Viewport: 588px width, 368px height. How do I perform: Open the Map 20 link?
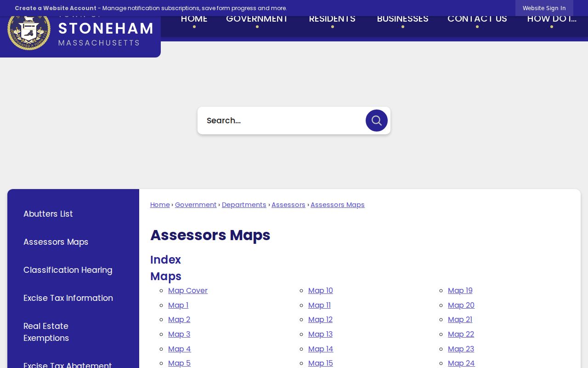pyautogui.click(x=461, y=305)
